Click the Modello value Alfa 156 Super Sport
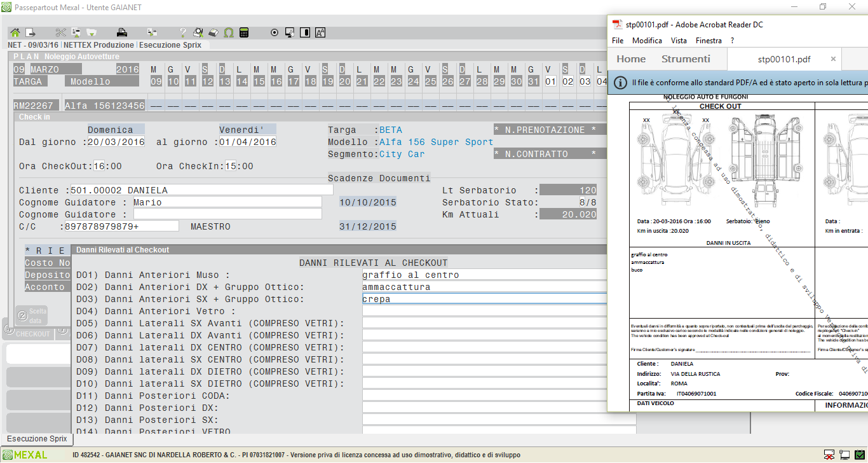 click(437, 142)
